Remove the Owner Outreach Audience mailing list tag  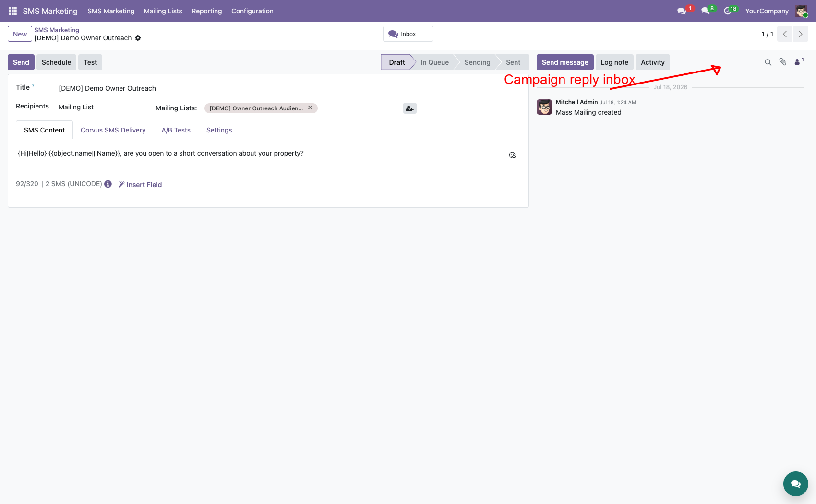click(310, 108)
